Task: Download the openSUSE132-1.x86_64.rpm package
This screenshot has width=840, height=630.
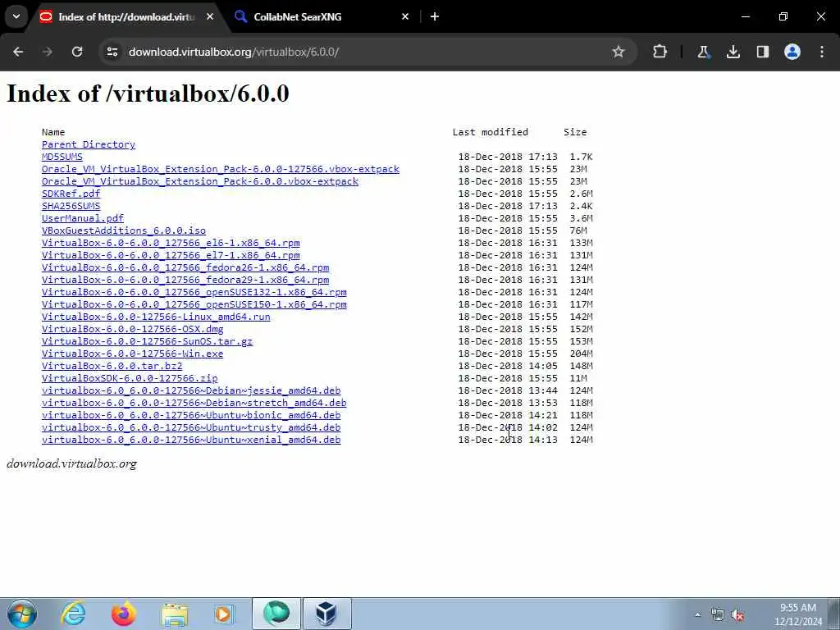Action: [x=194, y=293]
